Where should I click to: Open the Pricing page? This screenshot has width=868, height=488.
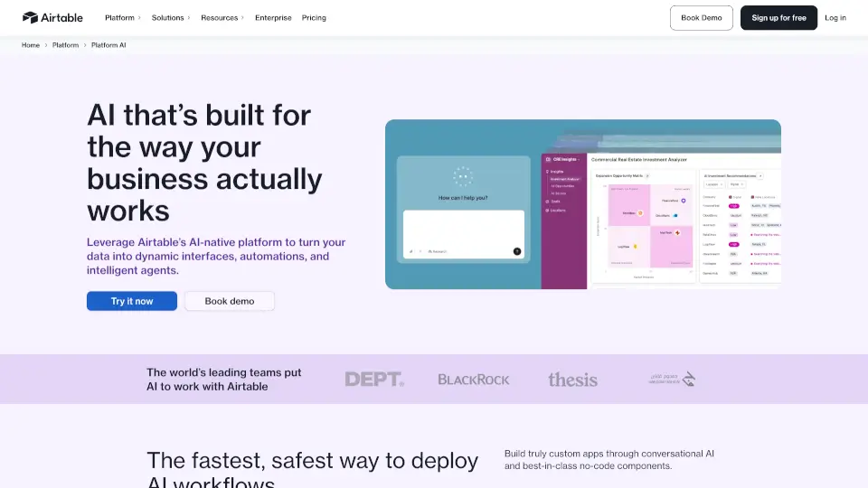coord(314,18)
